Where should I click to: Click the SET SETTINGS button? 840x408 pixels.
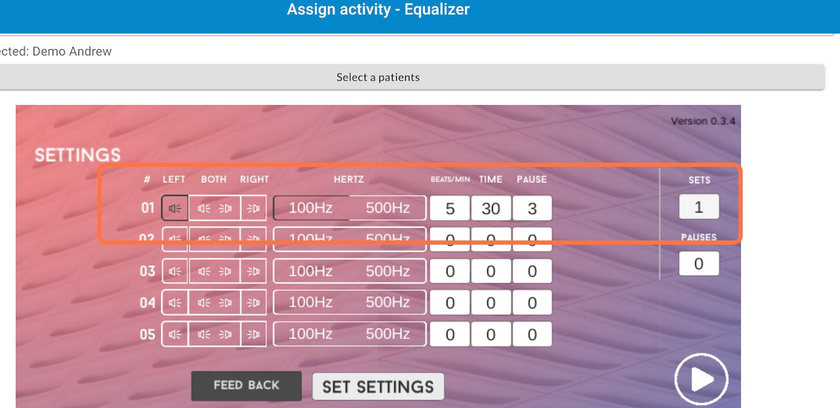point(378,387)
